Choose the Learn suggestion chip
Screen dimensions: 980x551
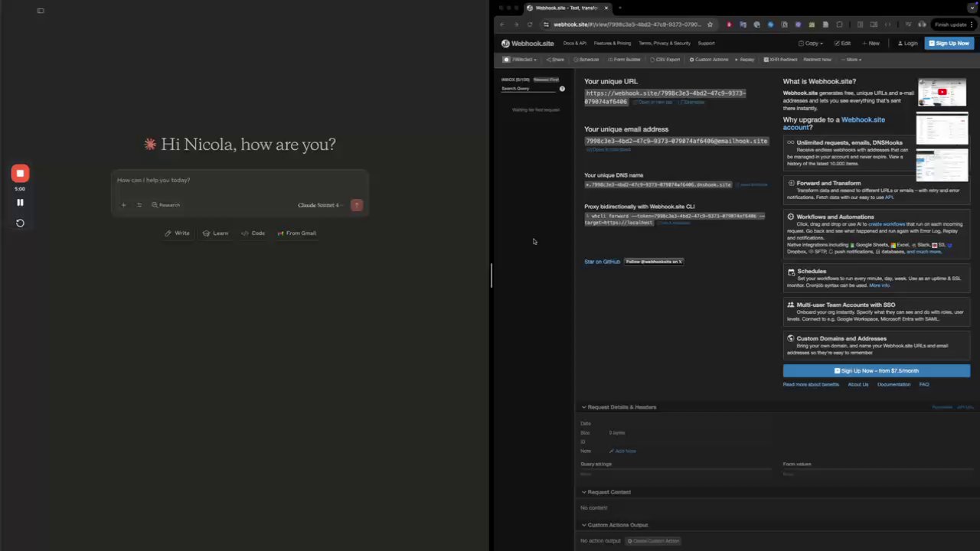216,233
